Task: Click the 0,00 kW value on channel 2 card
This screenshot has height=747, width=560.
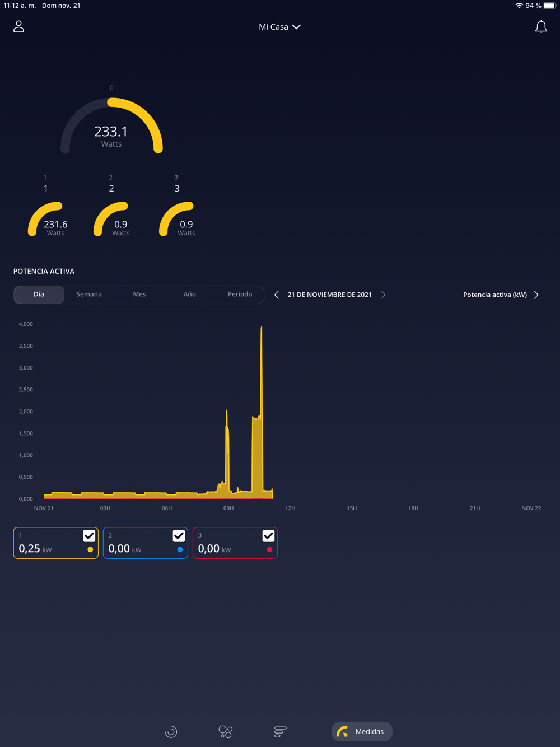Action: click(125, 549)
